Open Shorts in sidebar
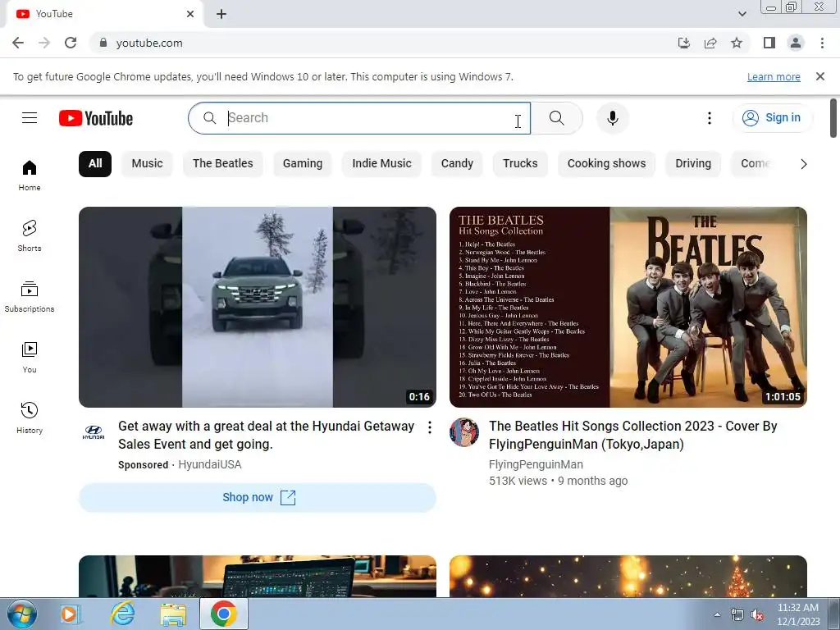The width and height of the screenshot is (840, 630). click(30, 235)
